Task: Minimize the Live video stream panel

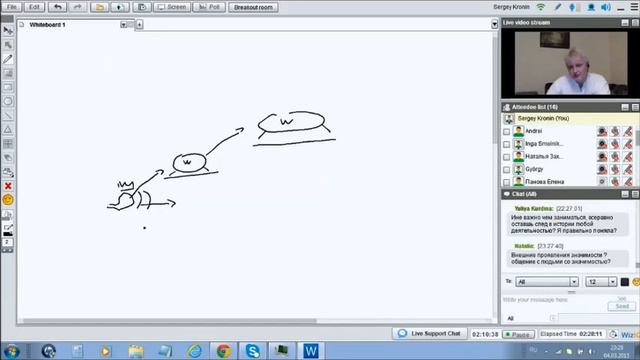Action: (x=625, y=23)
